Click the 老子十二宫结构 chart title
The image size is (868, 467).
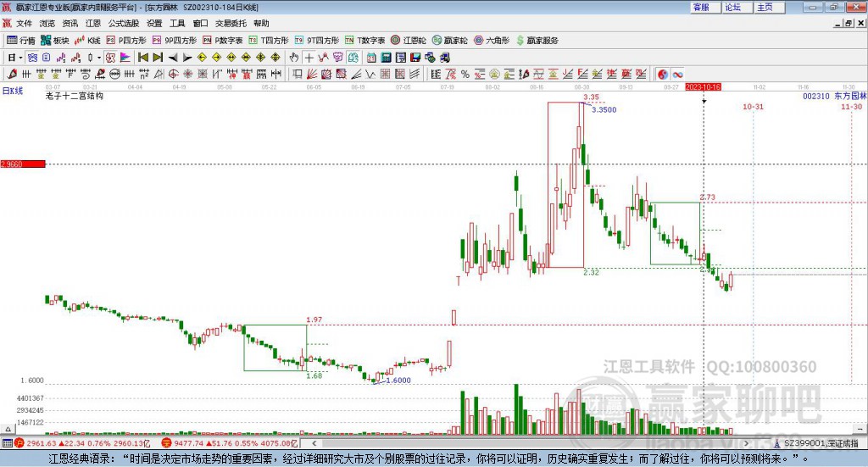tap(75, 97)
